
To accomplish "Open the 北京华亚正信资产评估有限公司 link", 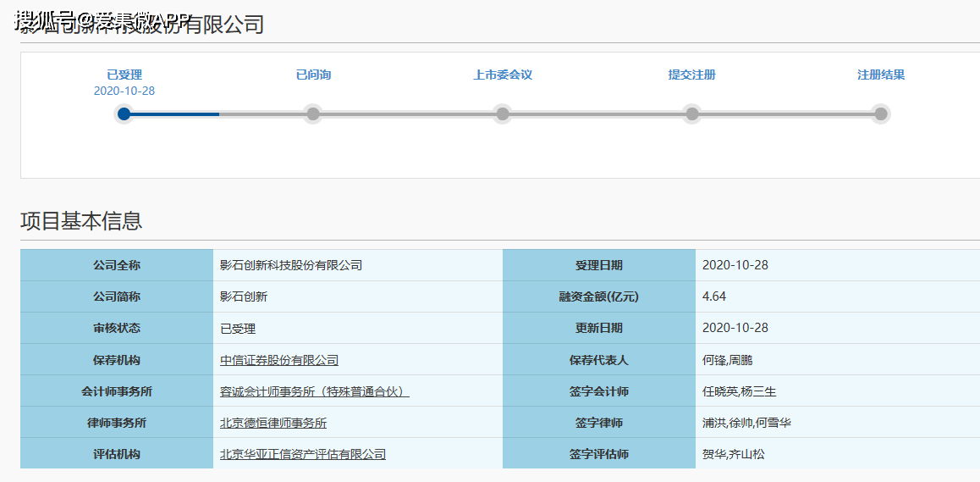I will (302, 454).
